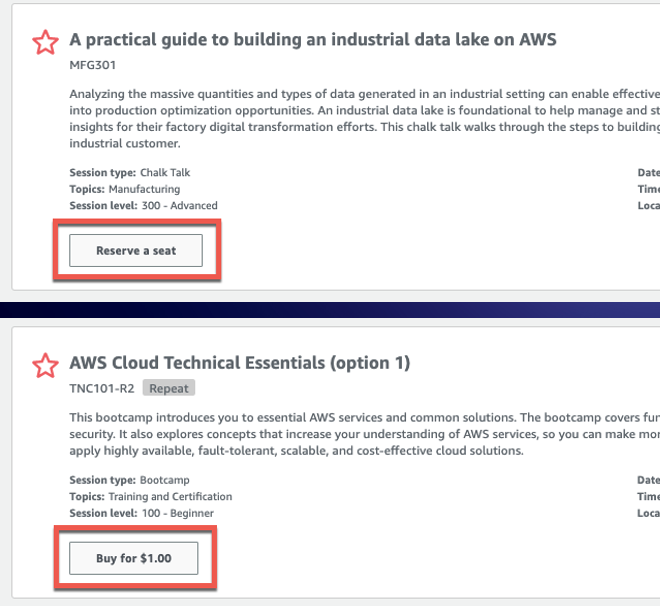Click the industrial data lake description paragraph
The height and width of the screenshot is (606, 660).
(x=365, y=119)
